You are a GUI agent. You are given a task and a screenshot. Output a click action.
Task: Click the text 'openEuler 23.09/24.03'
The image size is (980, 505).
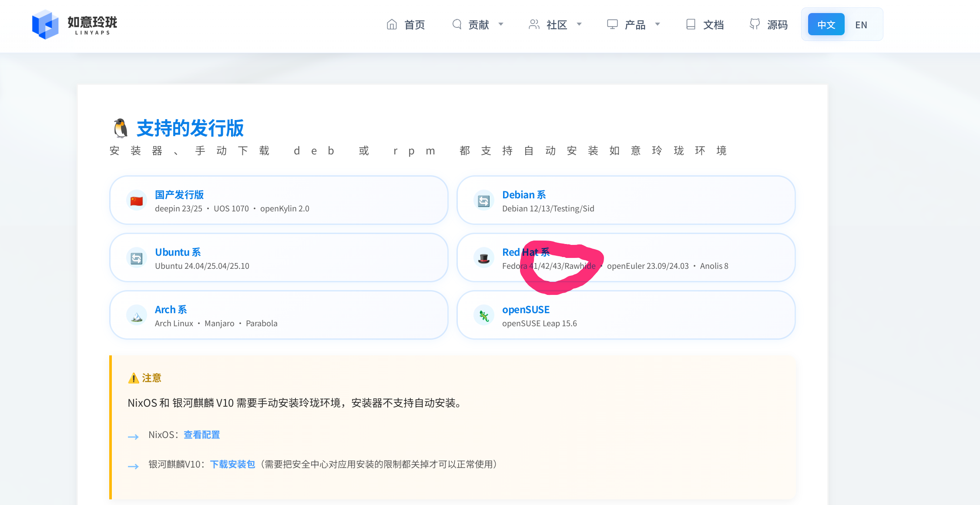click(648, 266)
